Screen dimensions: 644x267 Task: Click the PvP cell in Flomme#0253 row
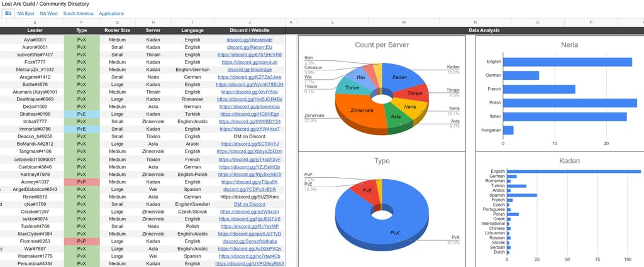point(82,241)
